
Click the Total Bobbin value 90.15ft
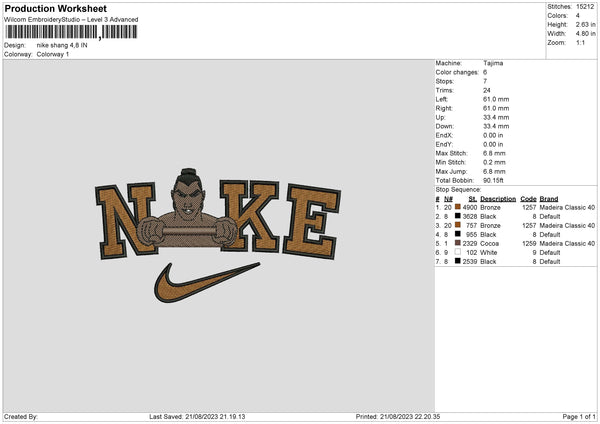[x=493, y=181]
